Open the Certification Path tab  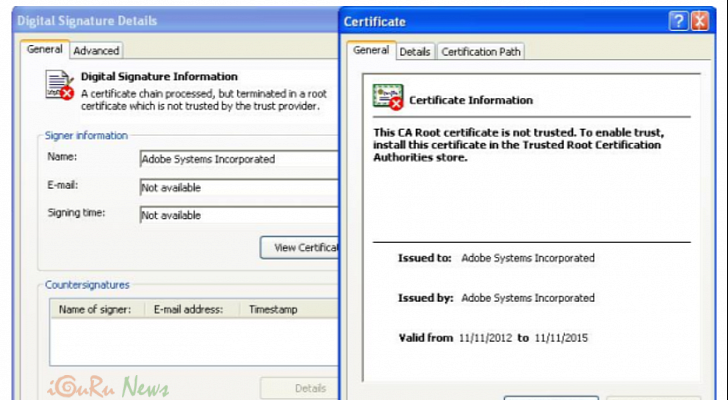click(481, 51)
